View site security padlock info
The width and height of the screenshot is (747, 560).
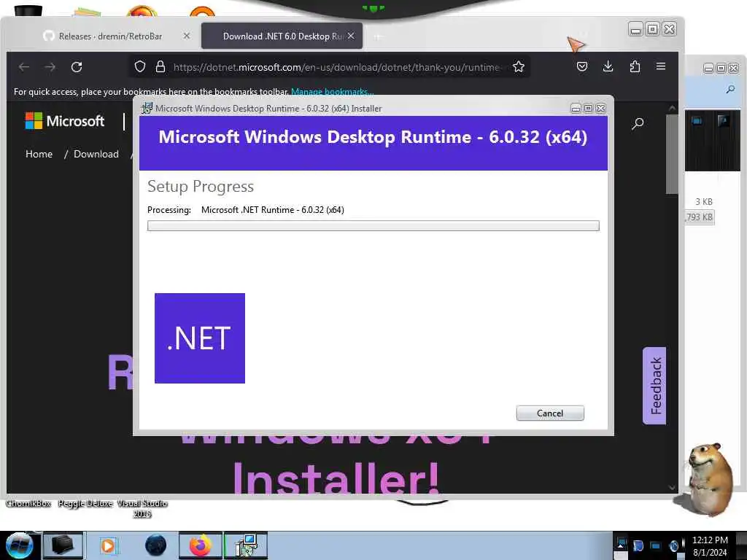(160, 66)
